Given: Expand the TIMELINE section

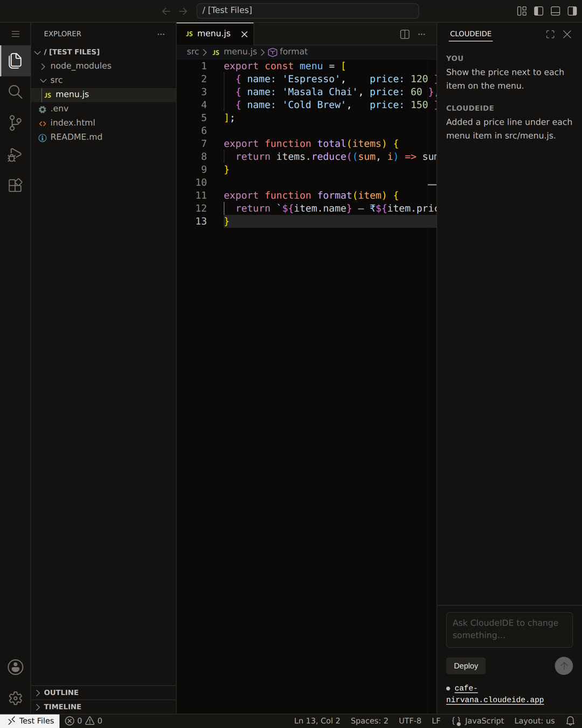Looking at the screenshot, I should 103,706.
